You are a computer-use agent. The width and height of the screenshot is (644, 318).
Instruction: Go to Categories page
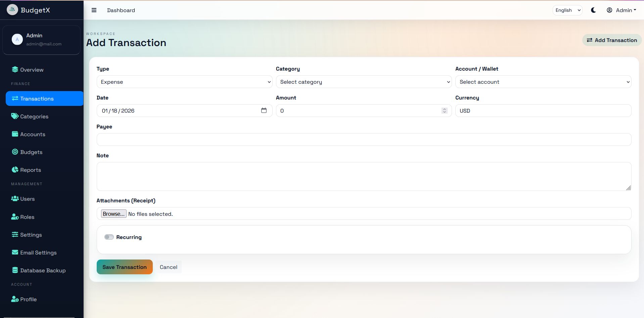click(x=44, y=116)
